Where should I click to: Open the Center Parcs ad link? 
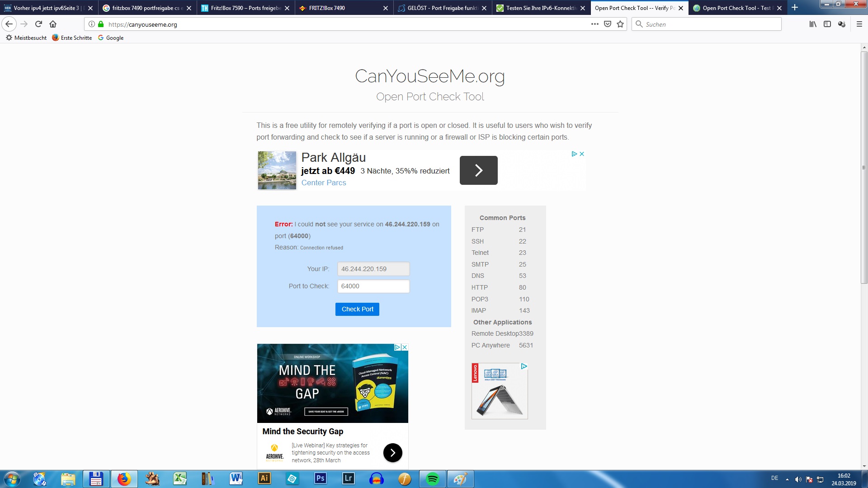[x=324, y=183]
